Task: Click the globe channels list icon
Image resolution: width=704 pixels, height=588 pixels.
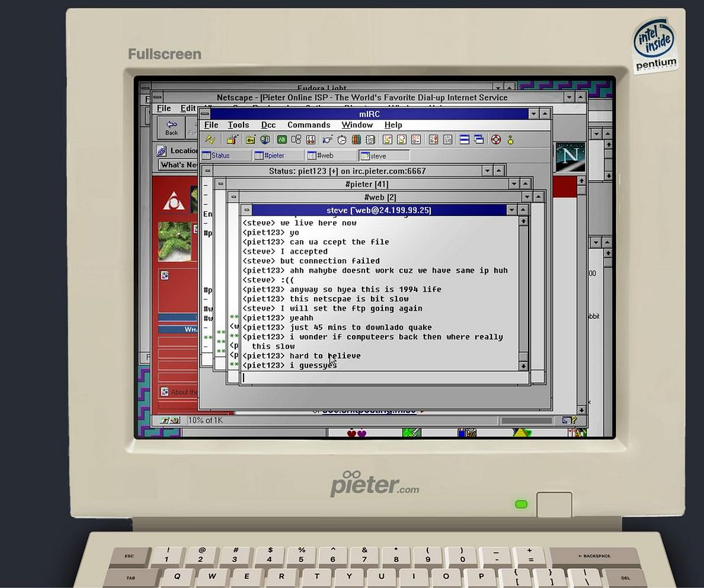Action: pos(265,139)
